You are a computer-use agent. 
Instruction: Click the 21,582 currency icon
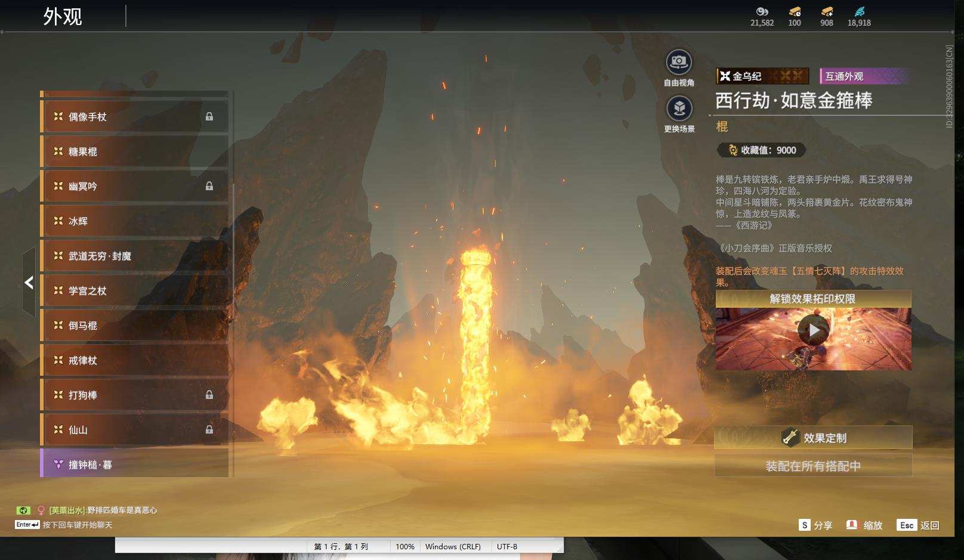coord(762,11)
